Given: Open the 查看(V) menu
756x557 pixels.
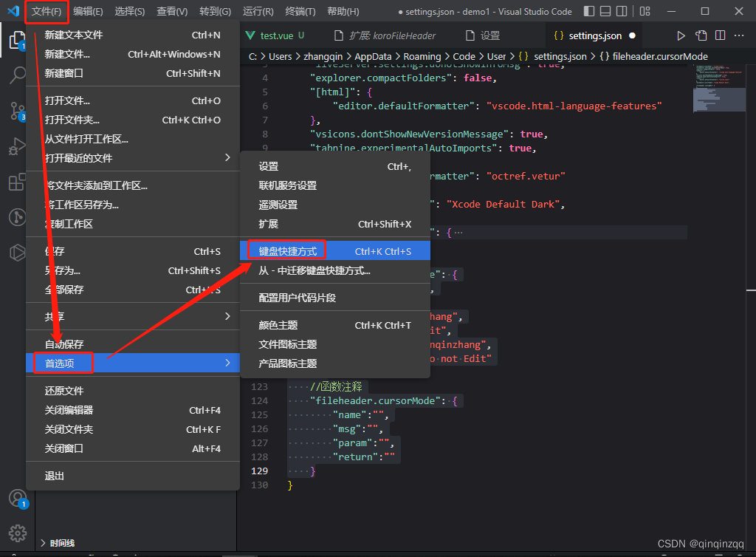Looking at the screenshot, I should point(172,12).
